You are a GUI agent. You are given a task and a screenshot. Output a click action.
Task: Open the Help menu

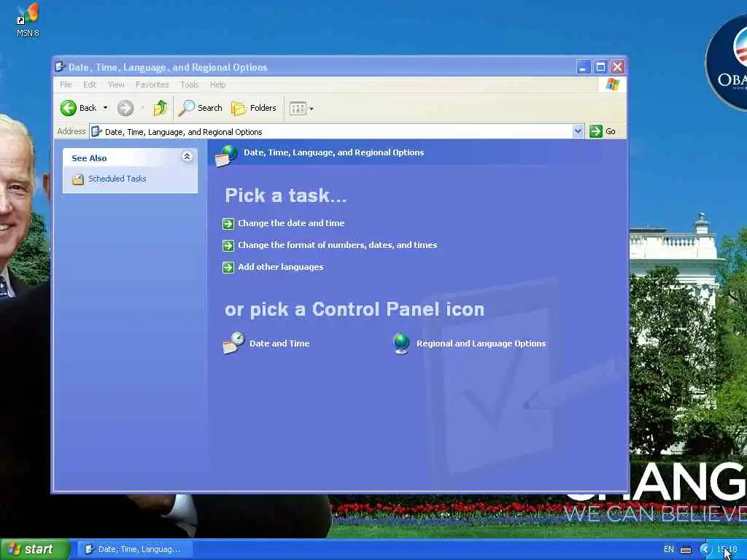tap(217, 85)
